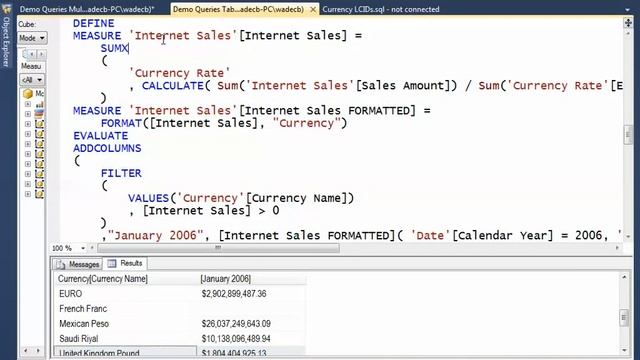Close the Demo Queries Tab... document tab

[313, 9]
